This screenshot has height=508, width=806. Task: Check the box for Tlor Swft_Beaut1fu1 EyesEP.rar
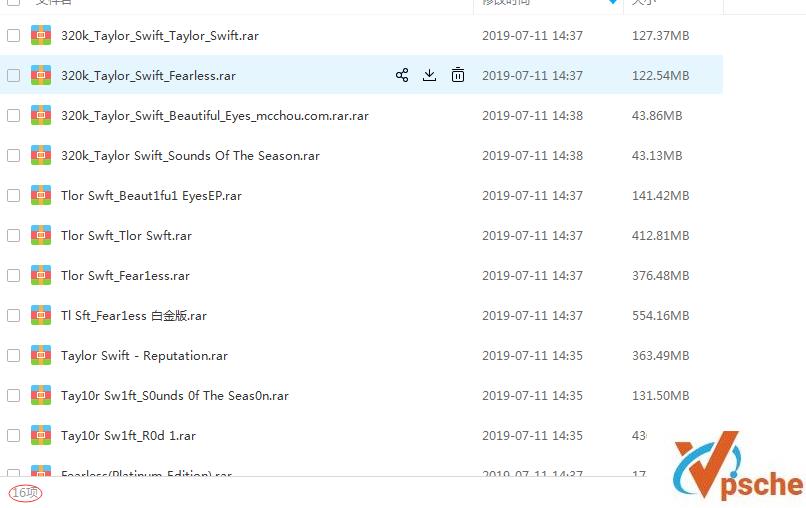tap(13, 195)
